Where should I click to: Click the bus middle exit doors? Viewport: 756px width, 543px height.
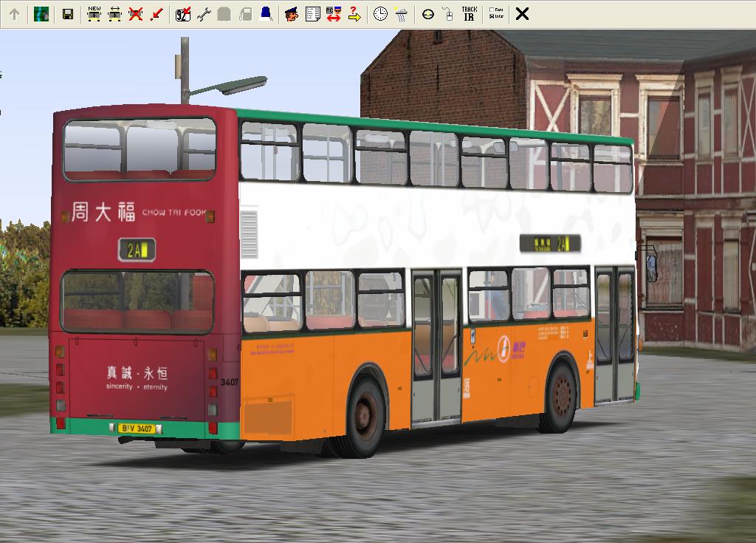[x=436, y=347]
